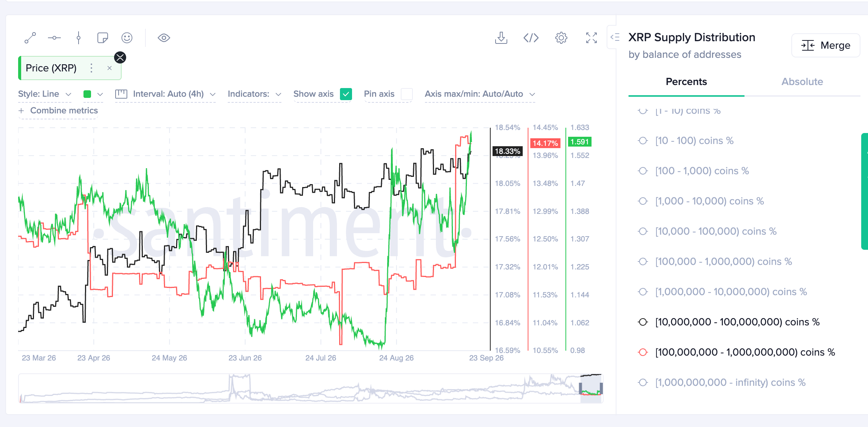Open chart settings gear
Screen dimensions: 868x427
[x=561, y=38]
